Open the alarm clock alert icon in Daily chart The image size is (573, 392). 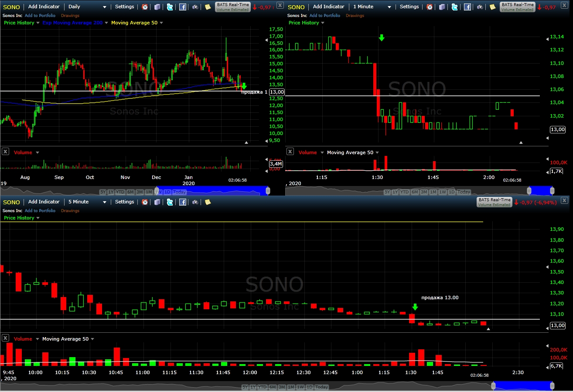click(145, 7)
